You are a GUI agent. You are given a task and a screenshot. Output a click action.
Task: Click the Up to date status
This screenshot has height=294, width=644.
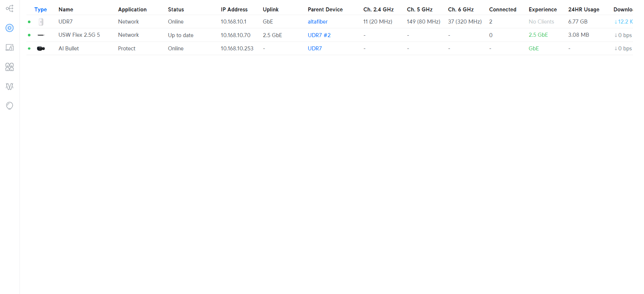point(181,35)
